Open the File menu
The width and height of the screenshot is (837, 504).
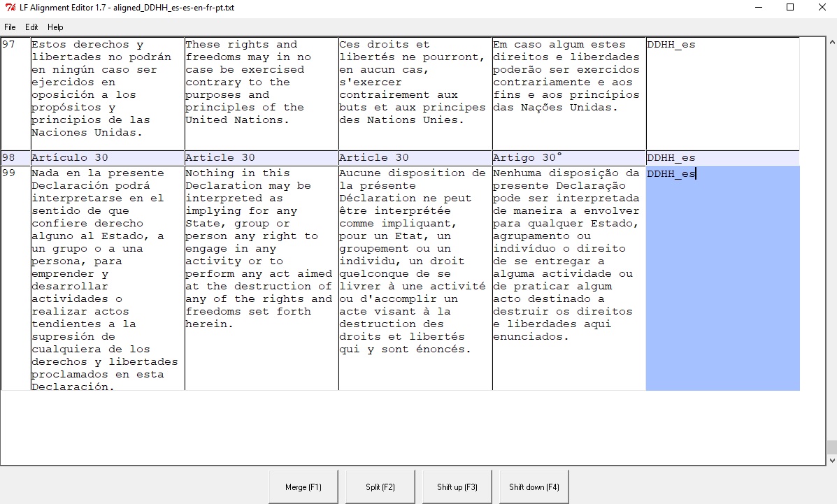click(10, 27)
